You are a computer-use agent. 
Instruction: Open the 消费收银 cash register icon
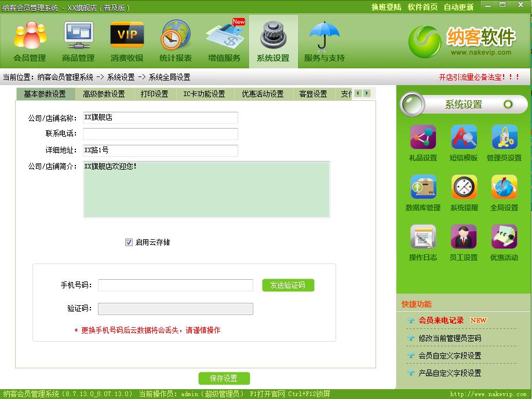[x=126, y=41]
